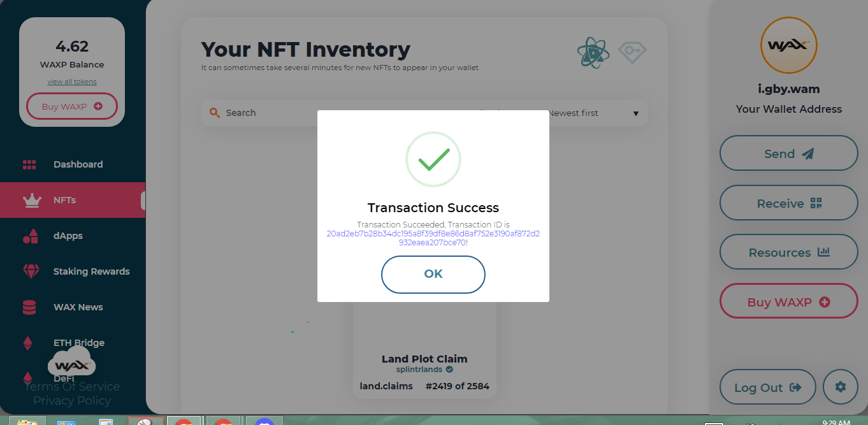
Task: Click the WAX cloud logo
Action: click(x=71, y=361)
